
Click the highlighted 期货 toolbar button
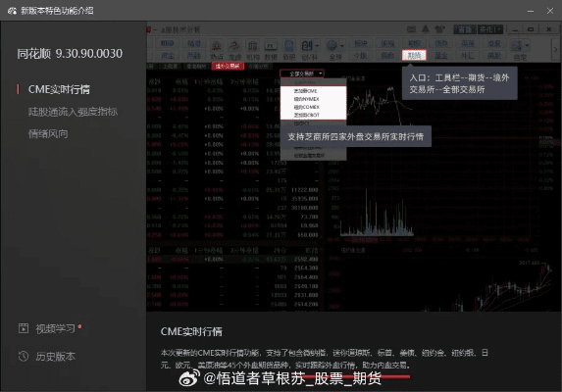click(x=414, y=55)
